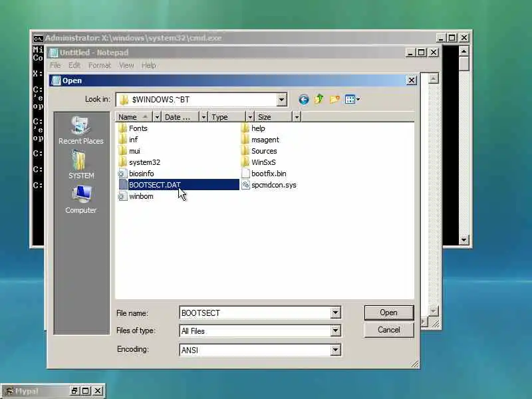The image size is (532, 399).
Task: Open Computer in the sidebar
Action: click(x=80, y=199)
